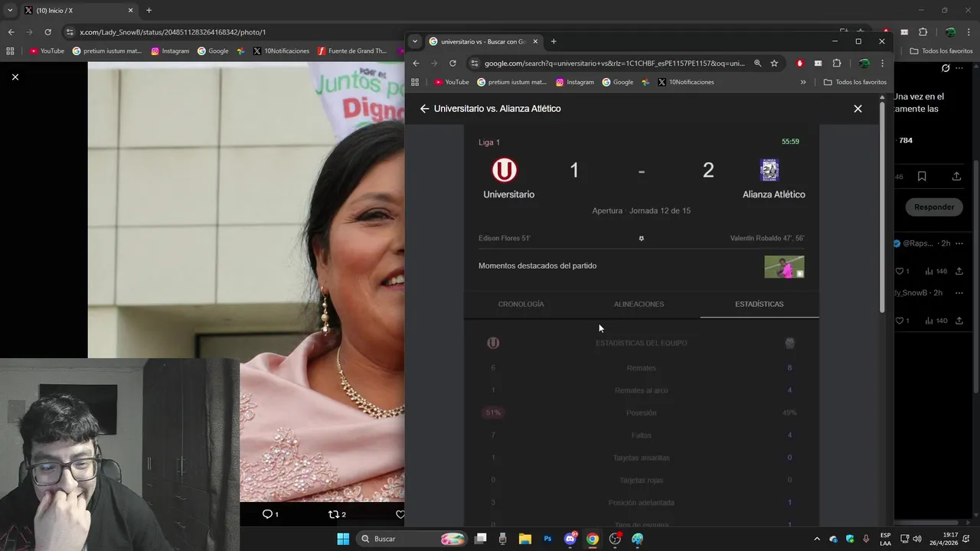Viewport: 980px width, 551px height.
Task: Open 10Notificaciones bookmark in the Google window
Action: pyautogui.click(x=685, y=82)
